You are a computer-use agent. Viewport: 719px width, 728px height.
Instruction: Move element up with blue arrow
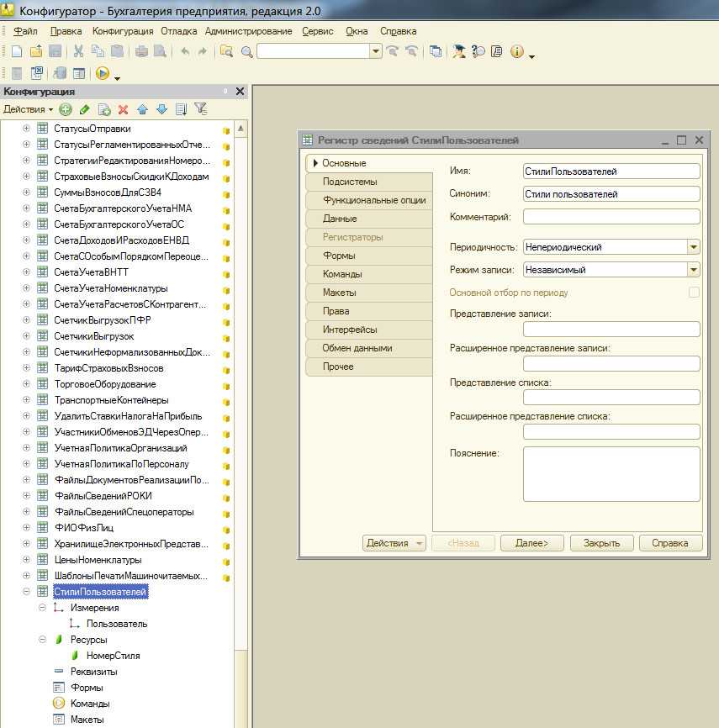[142, 109]
